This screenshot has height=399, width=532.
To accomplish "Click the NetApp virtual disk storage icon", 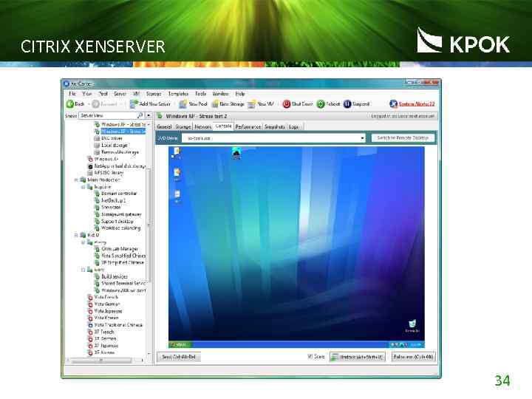I will click(x=90, y=166).
